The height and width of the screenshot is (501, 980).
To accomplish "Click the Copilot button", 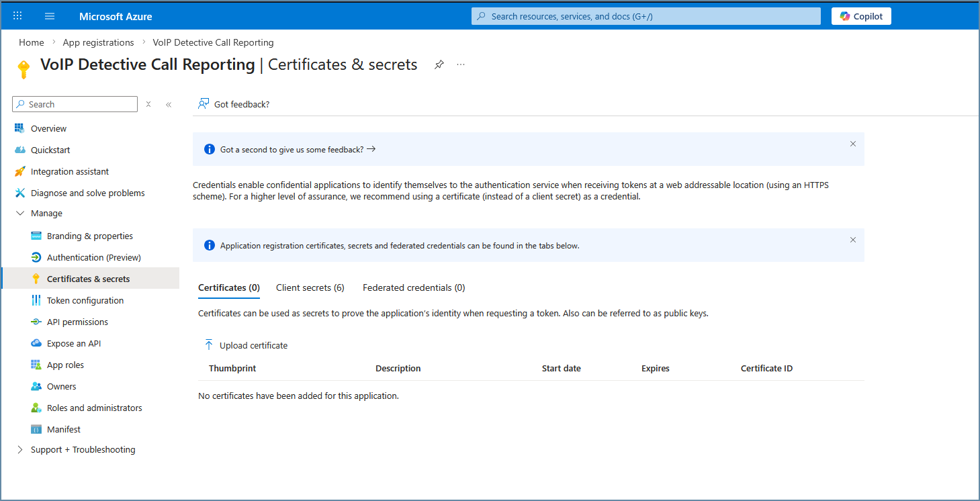I will click(861, 16).
